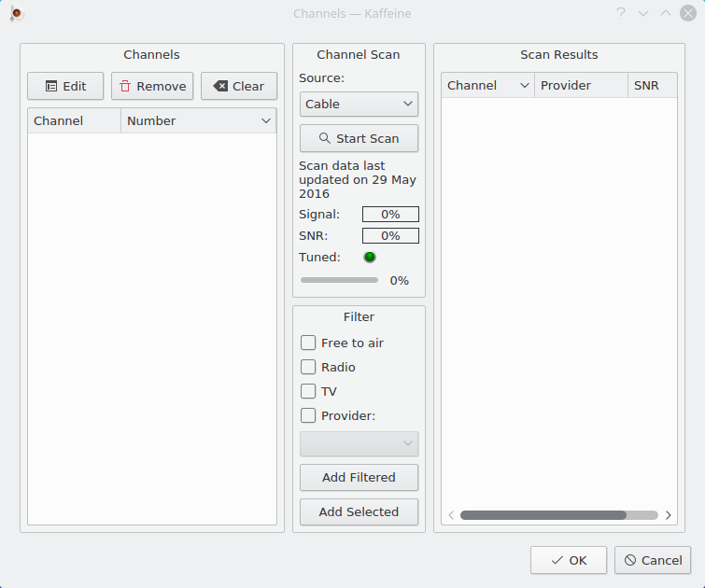The width and height of the screenshot is (705, 588).
Task: Sort by the Number column header
Action: pos(198,120)
